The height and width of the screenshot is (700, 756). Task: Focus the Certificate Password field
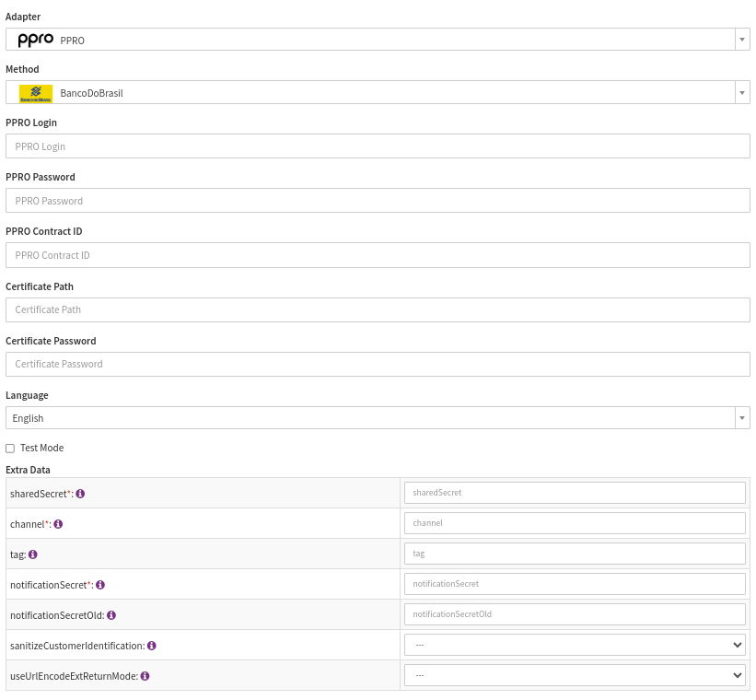click(378, 364)
